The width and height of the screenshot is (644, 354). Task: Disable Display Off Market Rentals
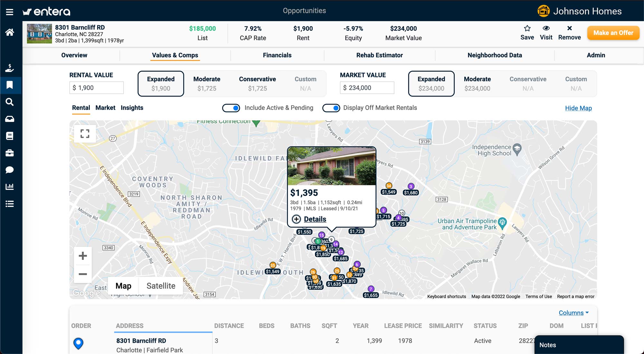pos(331,108)
